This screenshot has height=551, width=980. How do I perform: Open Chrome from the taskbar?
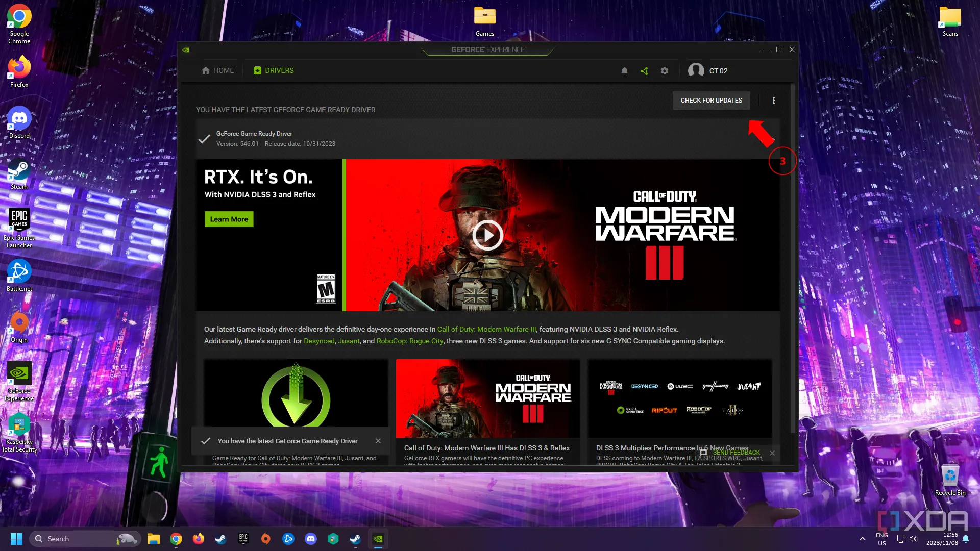coord(176,539)
